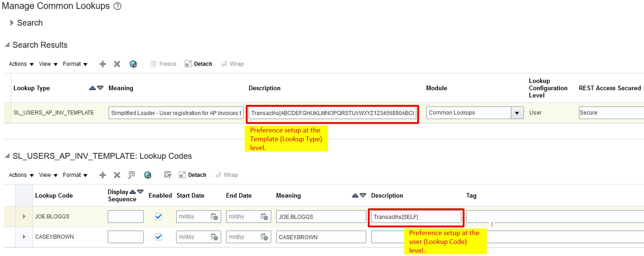Edit REST Access Secured field
Image resolution: width=644 pixels, height=256 pixels.
[611, 113]
